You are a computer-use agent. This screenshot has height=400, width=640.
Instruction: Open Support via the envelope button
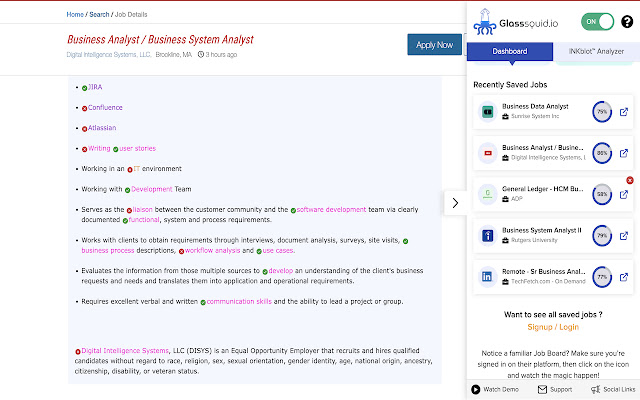[555, 389]
